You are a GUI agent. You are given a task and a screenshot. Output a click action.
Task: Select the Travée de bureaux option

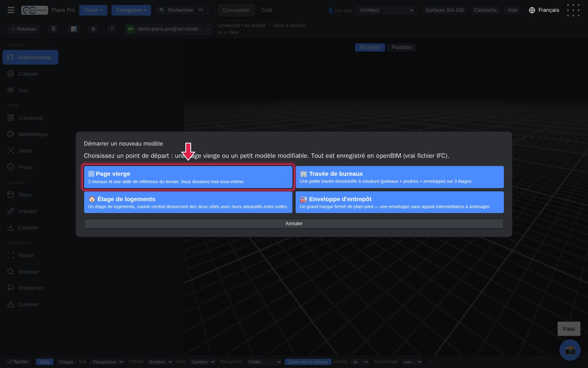click(x=400, y=177)
